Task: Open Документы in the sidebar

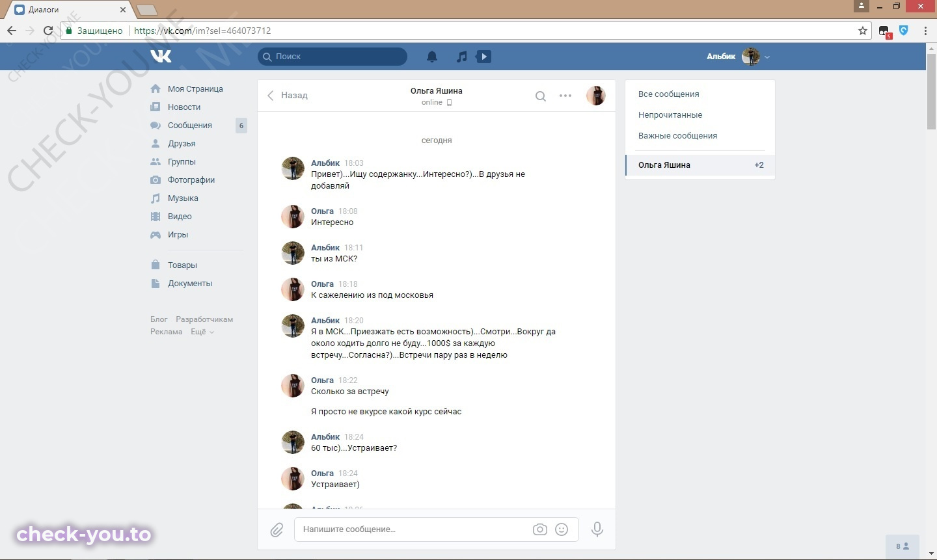Action: pyautogui.click(x=190, y=284)
